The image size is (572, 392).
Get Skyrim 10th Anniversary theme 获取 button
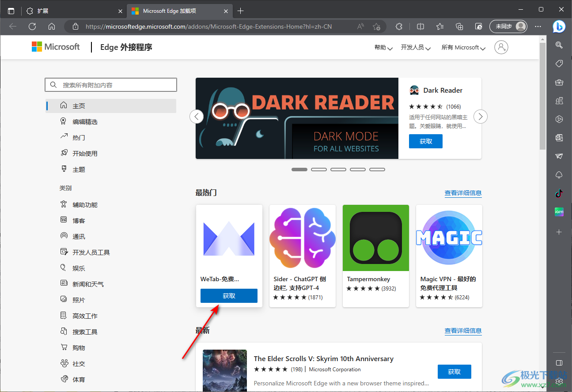455,372
